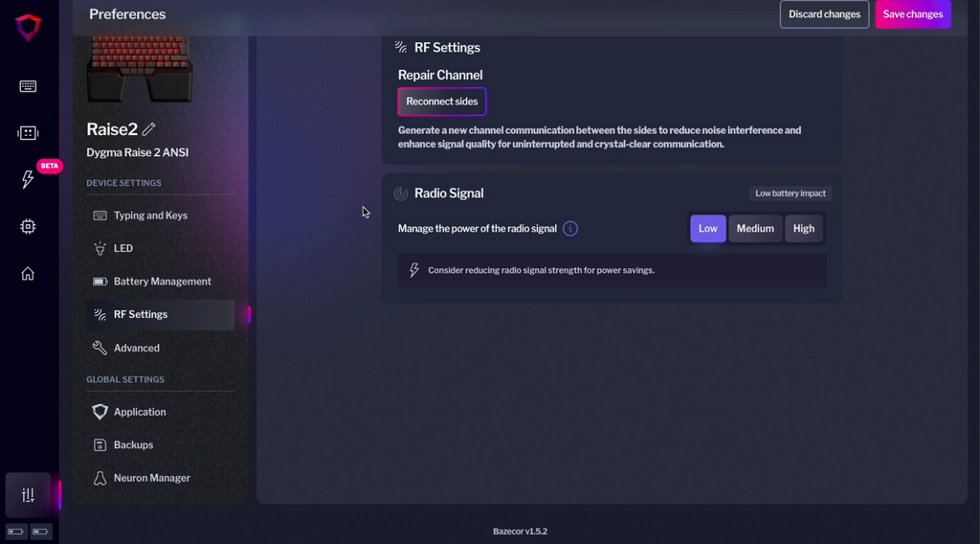The width and height of the screenshot is (980, 544).
Task: Click Discard changes button
Action: click(x=824, y=14)
